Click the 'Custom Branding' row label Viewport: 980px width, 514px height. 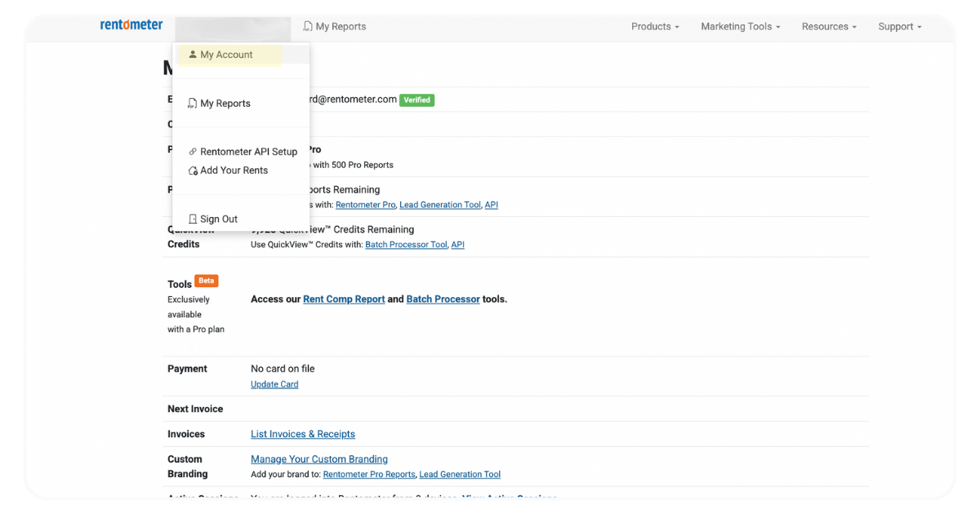pyautogui.click(x=188, y=467)
